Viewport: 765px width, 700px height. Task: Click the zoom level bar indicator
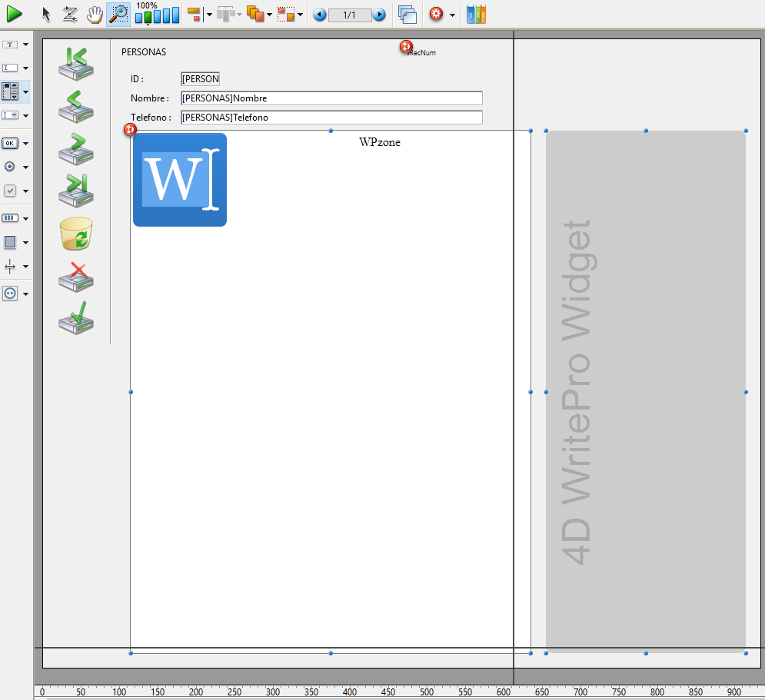tap(157, 15)
